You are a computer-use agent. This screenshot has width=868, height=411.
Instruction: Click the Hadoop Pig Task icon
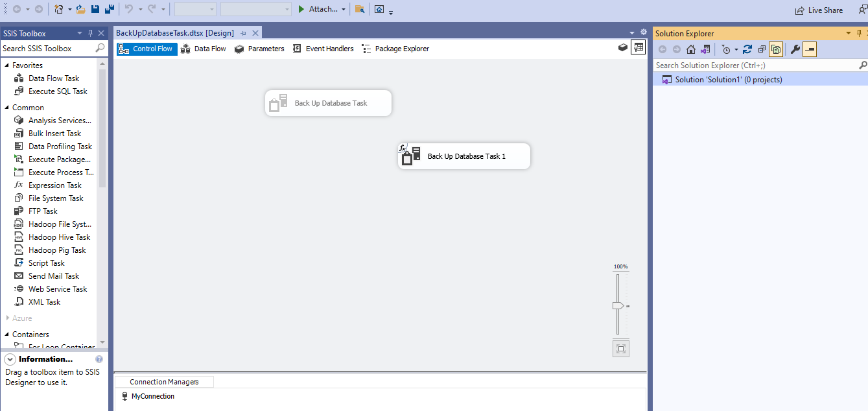coord(19,250)
